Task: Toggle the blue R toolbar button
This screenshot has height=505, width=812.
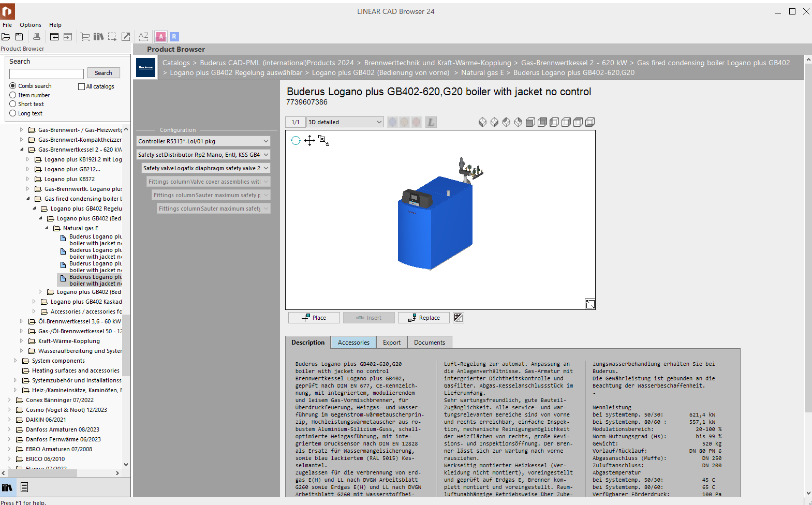Action: coord(174,37)
